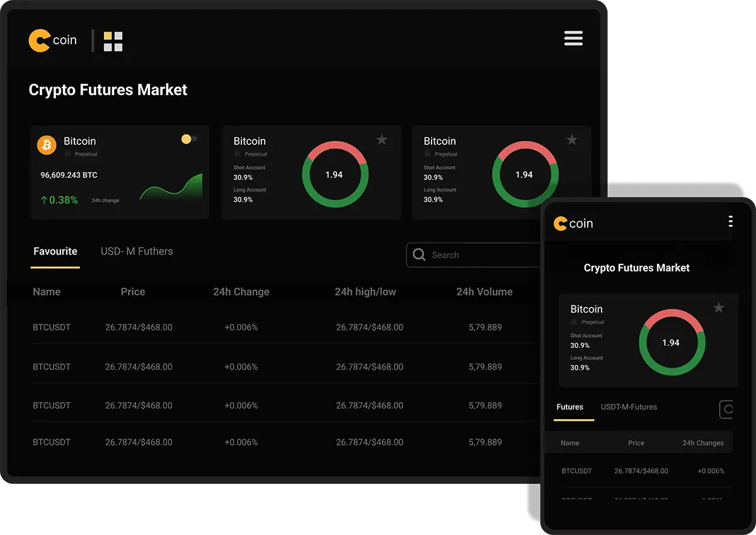The height and width of the screenshot is (535, 756).
Task: Toggle the switch on the first Bitcoin card
Action: pos(188,139)
